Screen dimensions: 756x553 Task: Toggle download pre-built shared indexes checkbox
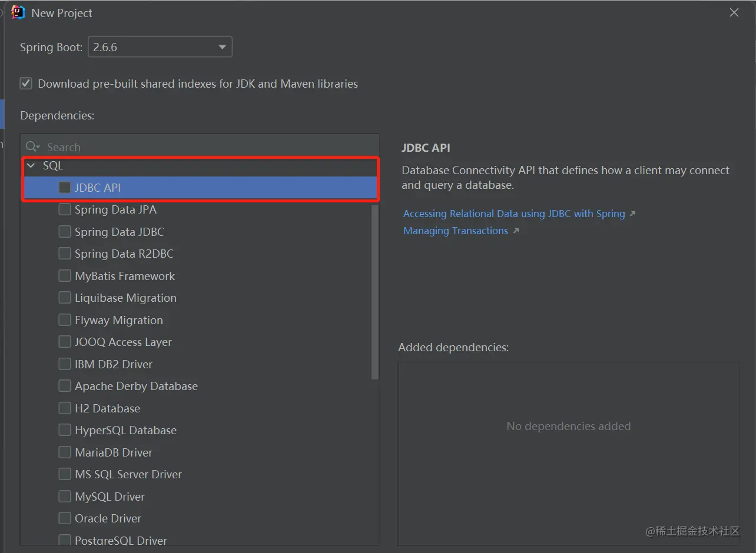click(26, 84)
